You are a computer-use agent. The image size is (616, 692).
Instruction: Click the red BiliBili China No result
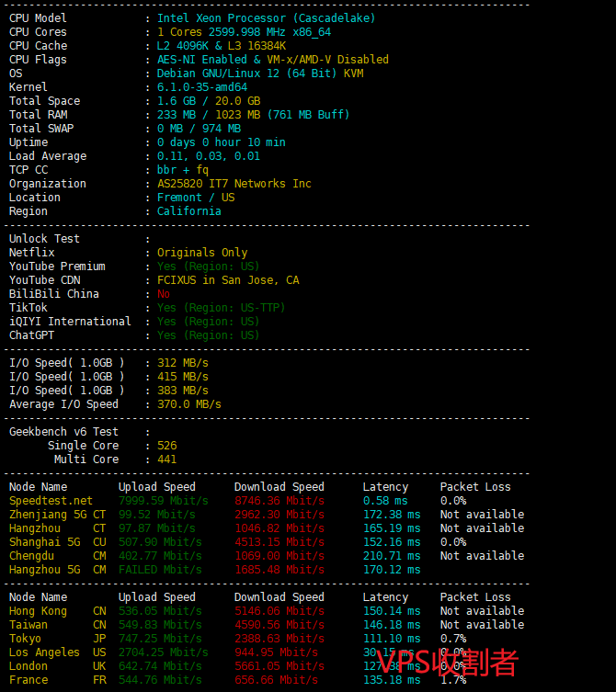(164, 294)
